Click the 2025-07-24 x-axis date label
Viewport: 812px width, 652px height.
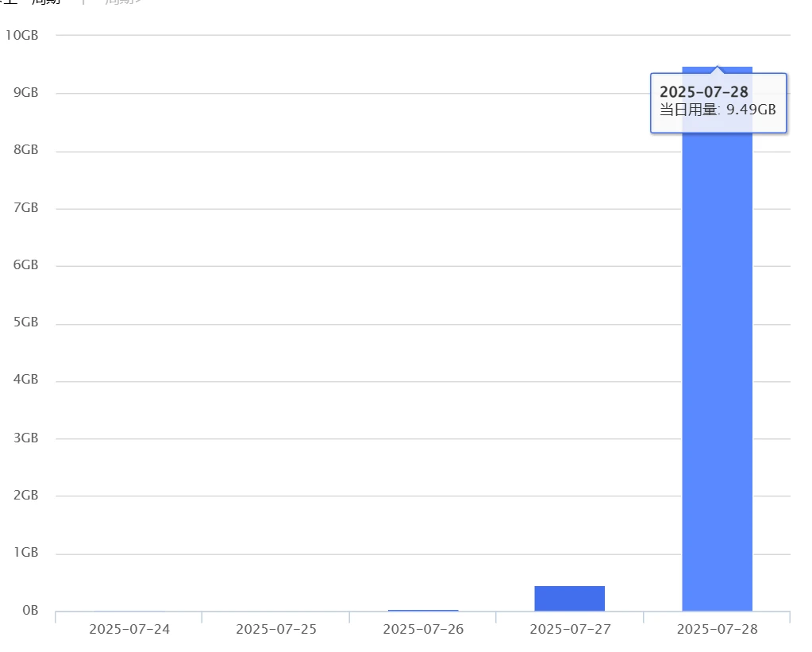point(129,630)
